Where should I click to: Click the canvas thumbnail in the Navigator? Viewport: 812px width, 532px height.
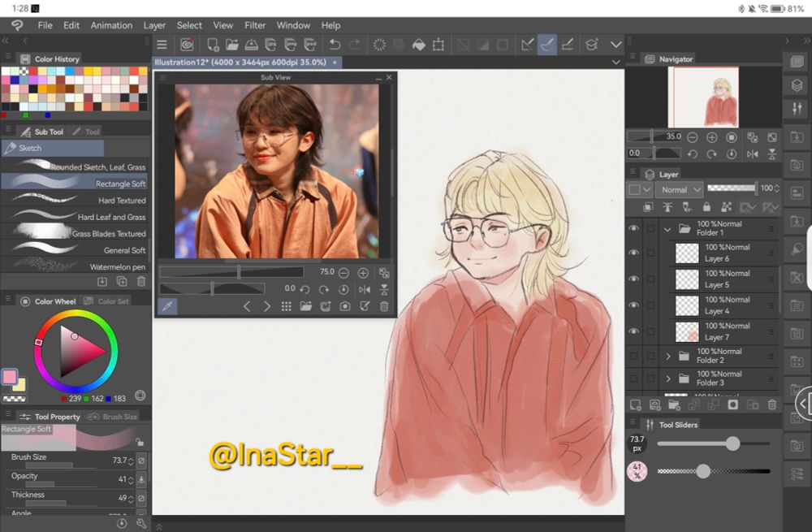[704, 96]
